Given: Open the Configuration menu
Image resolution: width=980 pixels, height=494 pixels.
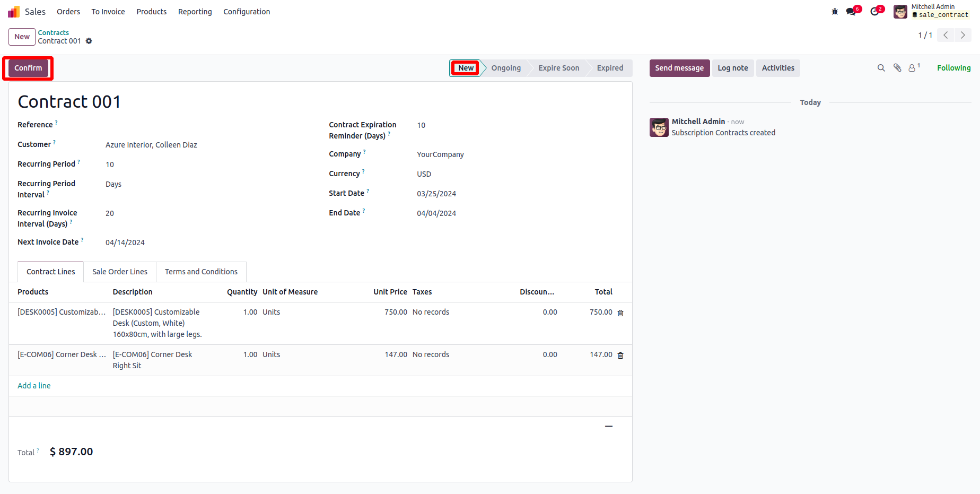Looking at the screenshot, I should click(247, 12).
